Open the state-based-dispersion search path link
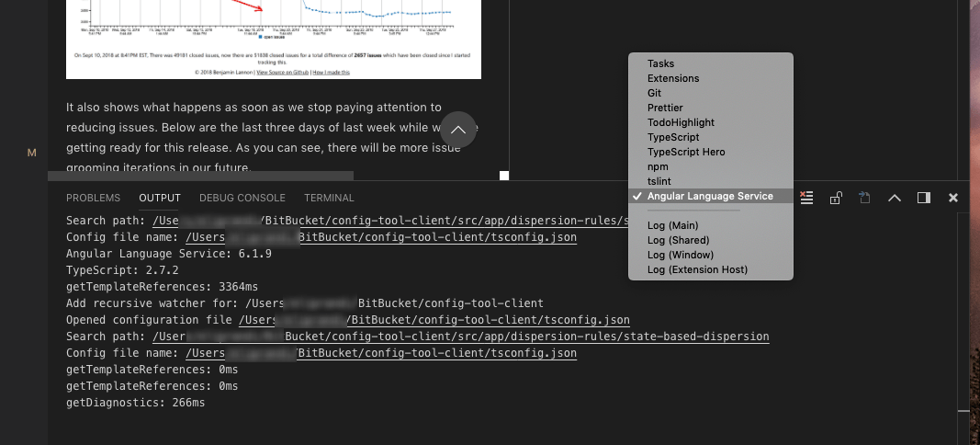This screenshot has width=980, height=445. coord(461,337)
